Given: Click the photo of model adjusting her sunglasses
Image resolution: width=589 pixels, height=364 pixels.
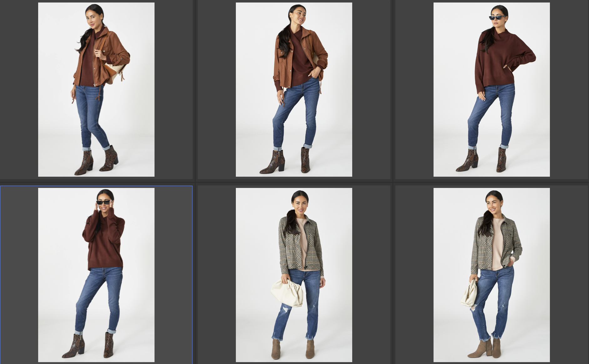Looking at the screenshot, I should 96,275.
